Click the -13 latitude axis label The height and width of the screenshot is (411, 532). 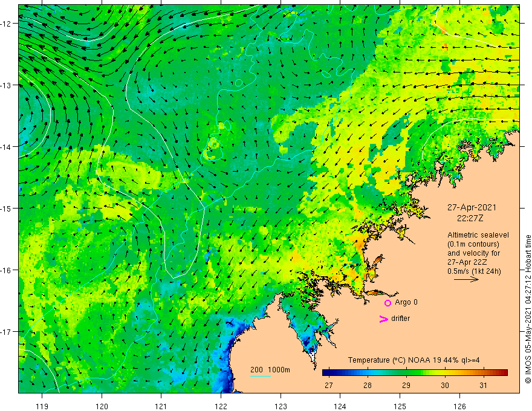click(x=6, y=85)
